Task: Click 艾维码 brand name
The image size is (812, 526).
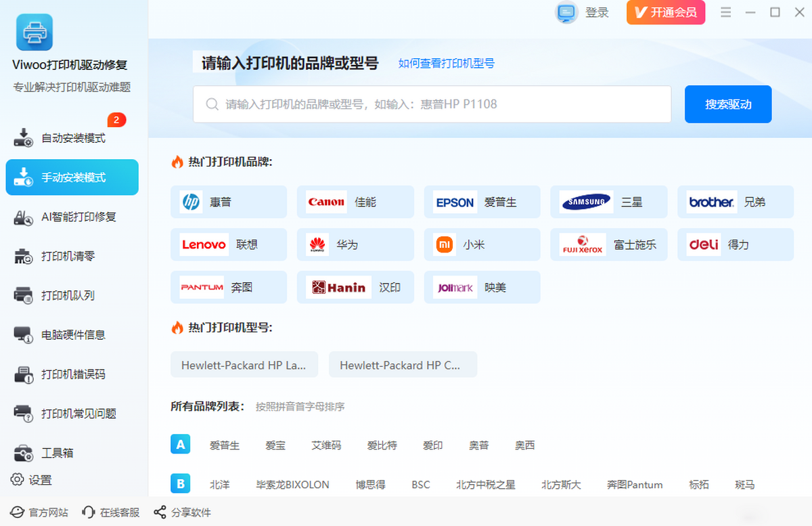Action: pos(326,445)
